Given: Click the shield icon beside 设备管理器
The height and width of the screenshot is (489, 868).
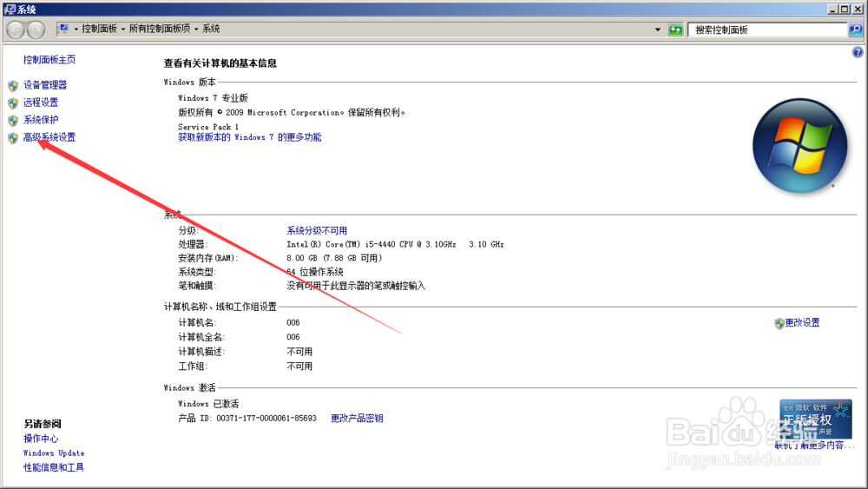Looking at the screenshot, I should [x=13, y=86].
